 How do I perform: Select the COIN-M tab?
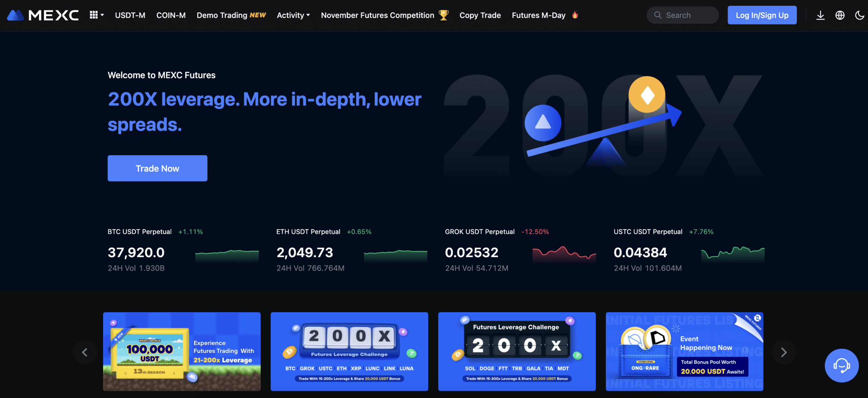pyautogui.click(x=171, y=15)
